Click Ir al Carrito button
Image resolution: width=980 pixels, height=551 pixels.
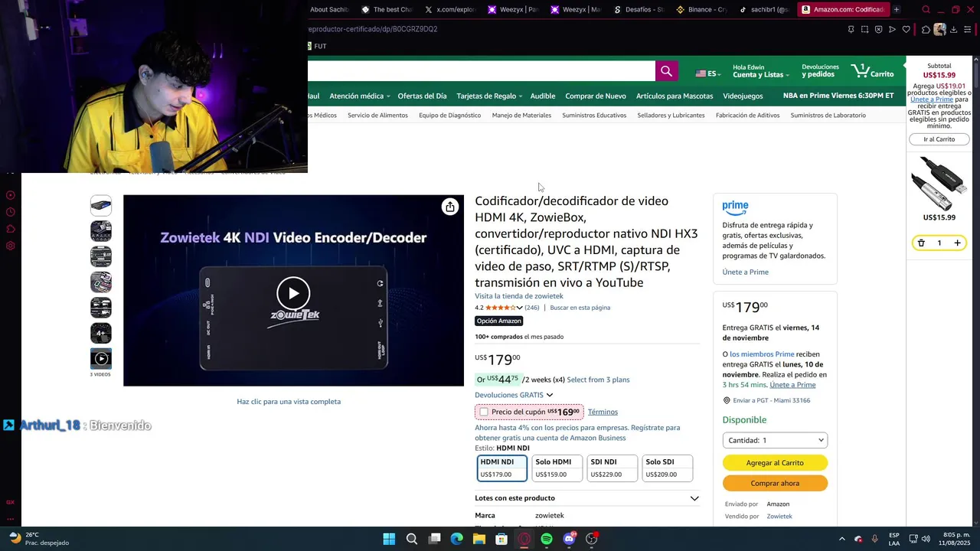[x=939, y=139]
